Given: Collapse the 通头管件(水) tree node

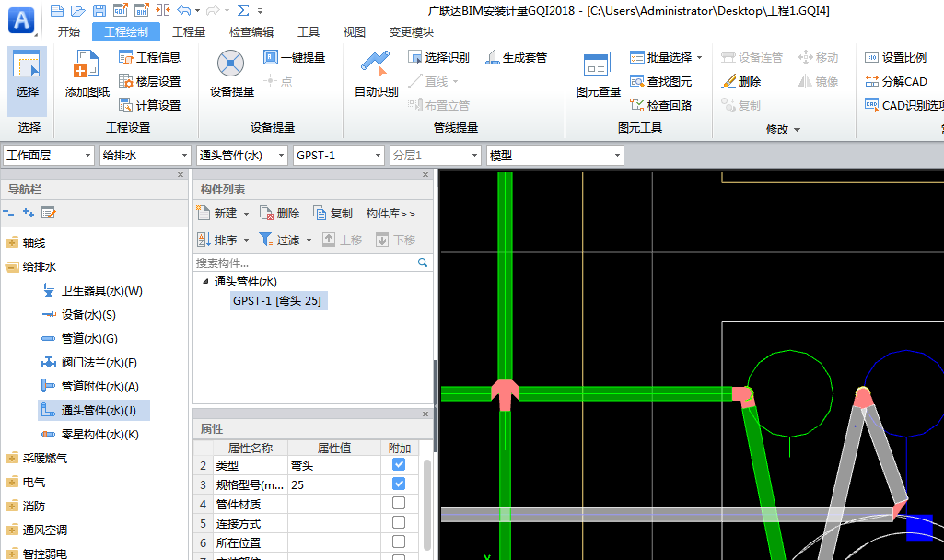Looking at the screenshot, I should coord(205,281).
